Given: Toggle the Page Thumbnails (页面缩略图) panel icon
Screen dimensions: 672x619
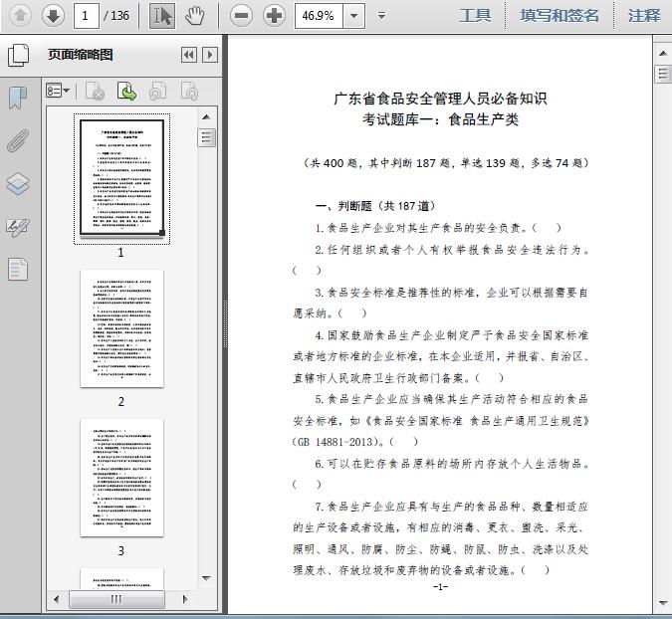Looking at the screenshot, I should pos(18,55).
